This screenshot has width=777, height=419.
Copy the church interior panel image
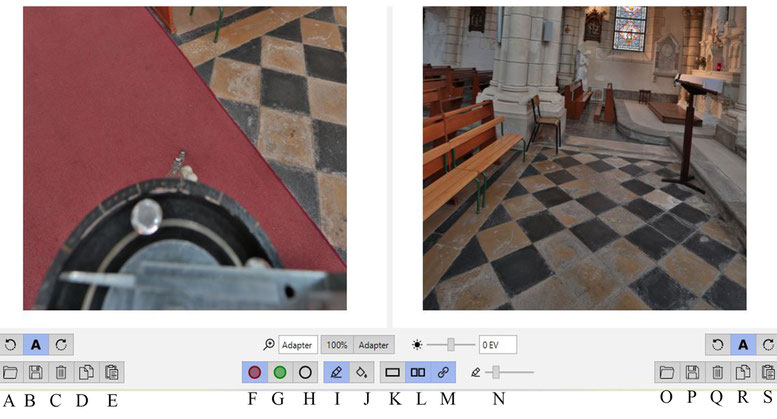pyautogui.click(x=743, y=372)
